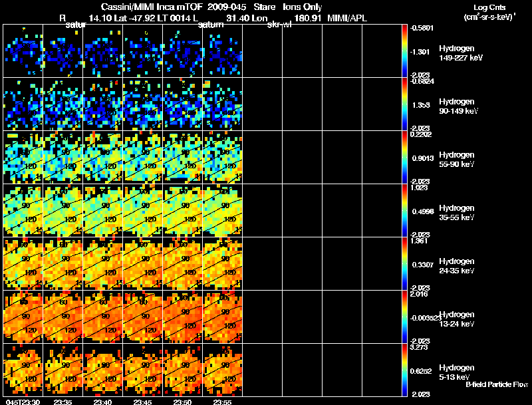Click the '045T23:30' time axis label
Screen dimensions: 532x405
point(23,402)
